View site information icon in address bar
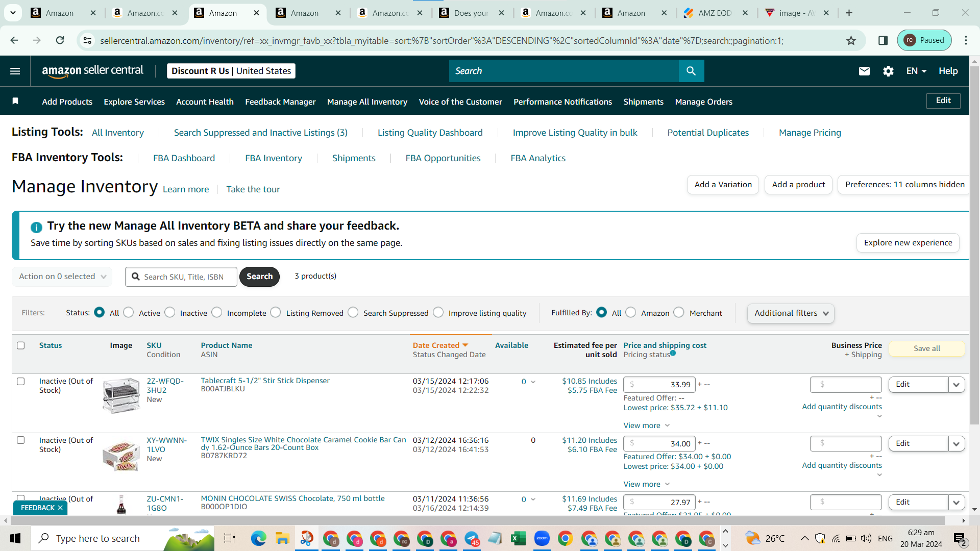 (x=87, y=40)
